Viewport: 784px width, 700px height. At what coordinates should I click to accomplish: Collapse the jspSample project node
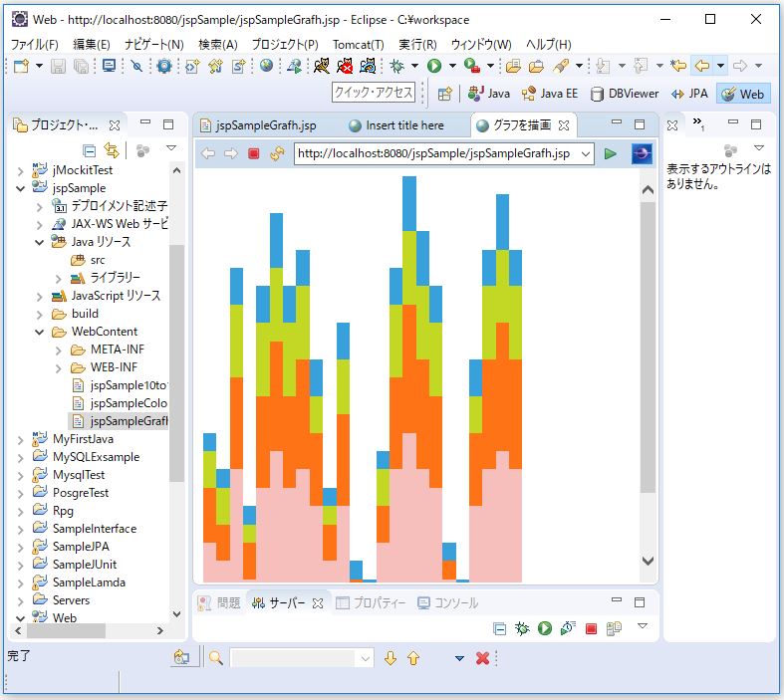click(x=21, y=188)
